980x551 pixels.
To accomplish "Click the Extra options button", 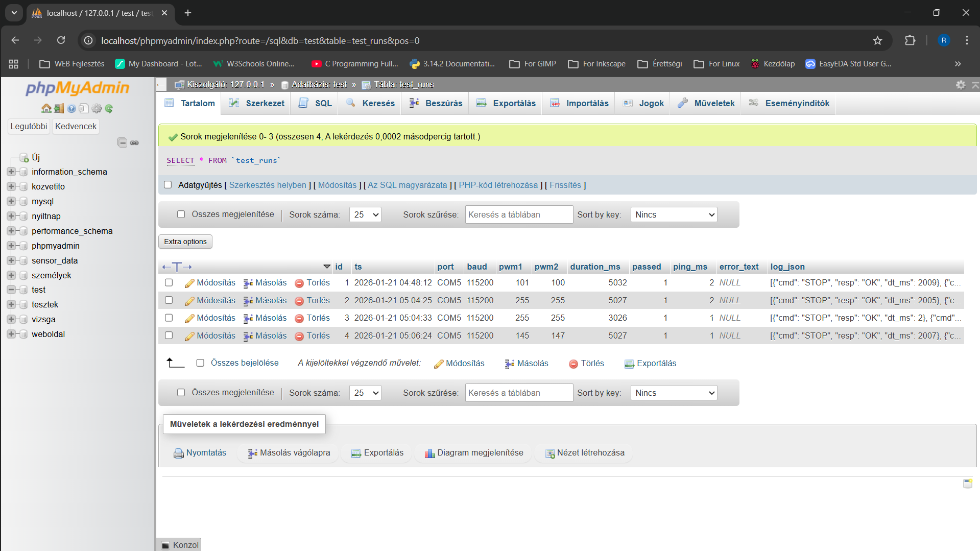I will pyautogui.click(x=185, y=242).
